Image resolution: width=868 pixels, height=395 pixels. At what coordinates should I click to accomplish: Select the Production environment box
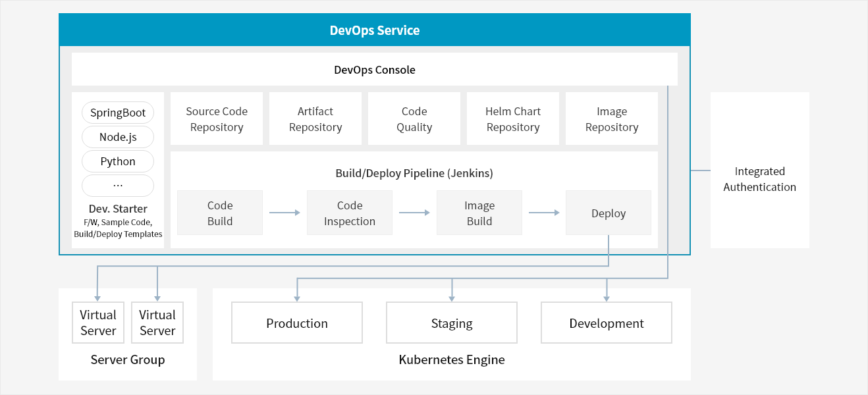pos(297,323)
